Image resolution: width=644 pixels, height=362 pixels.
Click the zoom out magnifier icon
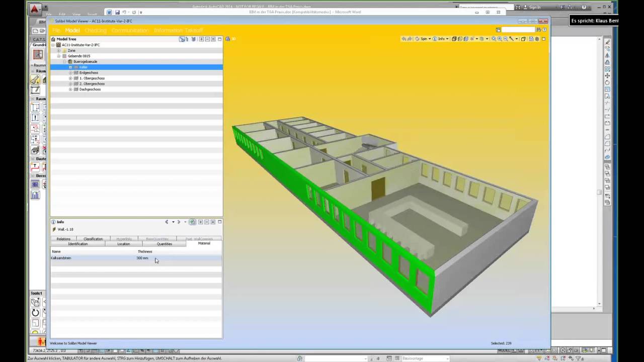(506, 39)
